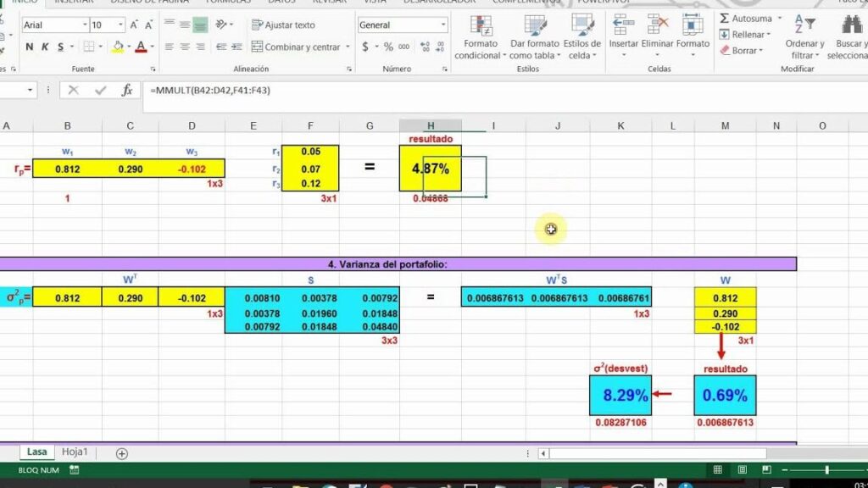Apply yellow fill color bucket

pyautogui.click(x=117, y=47)
